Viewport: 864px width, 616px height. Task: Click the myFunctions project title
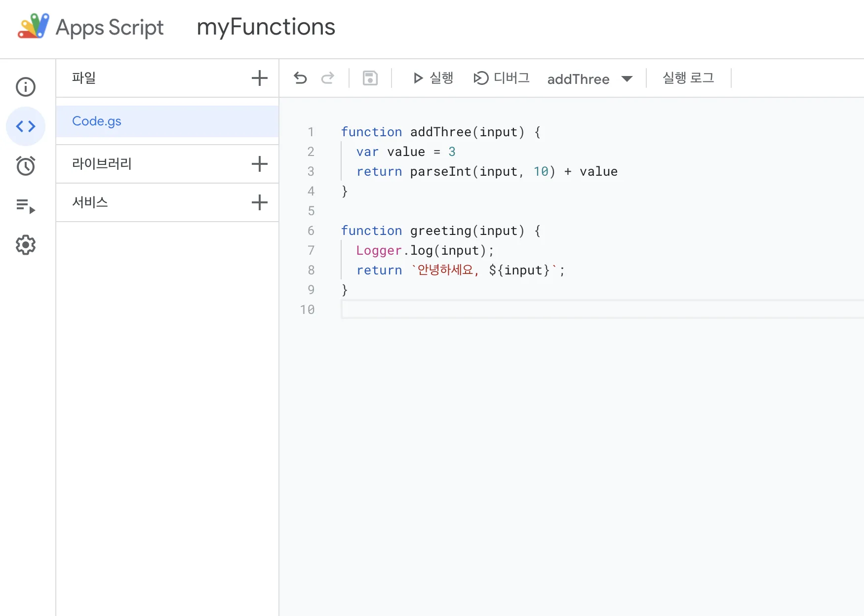266,27
